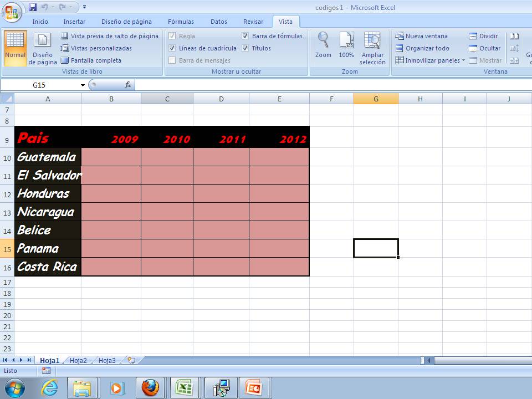
Task: Open the Name Box dropdown
Action: click(83, 85)
